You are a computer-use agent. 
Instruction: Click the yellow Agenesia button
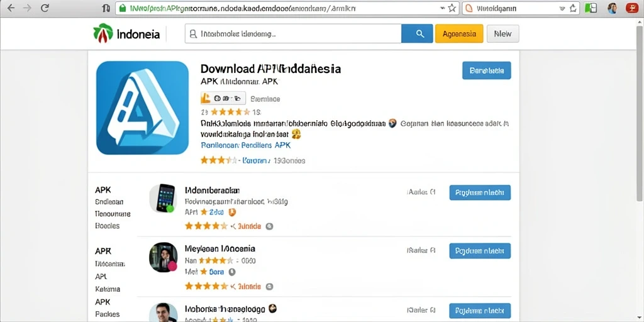click(x=458, y=34)
